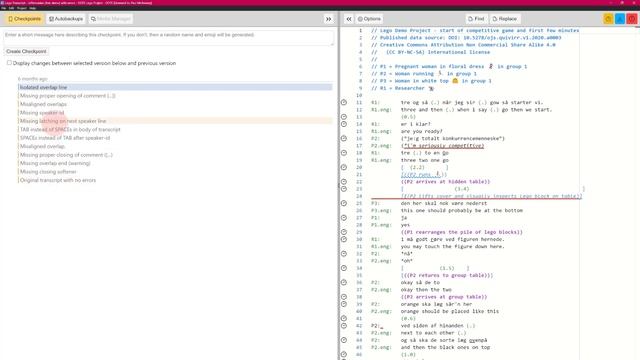This screenshot has height=360, width=640.
Task: Select checkpoint 'Misaligned overlaps'
Action: [x=175, y=104]
